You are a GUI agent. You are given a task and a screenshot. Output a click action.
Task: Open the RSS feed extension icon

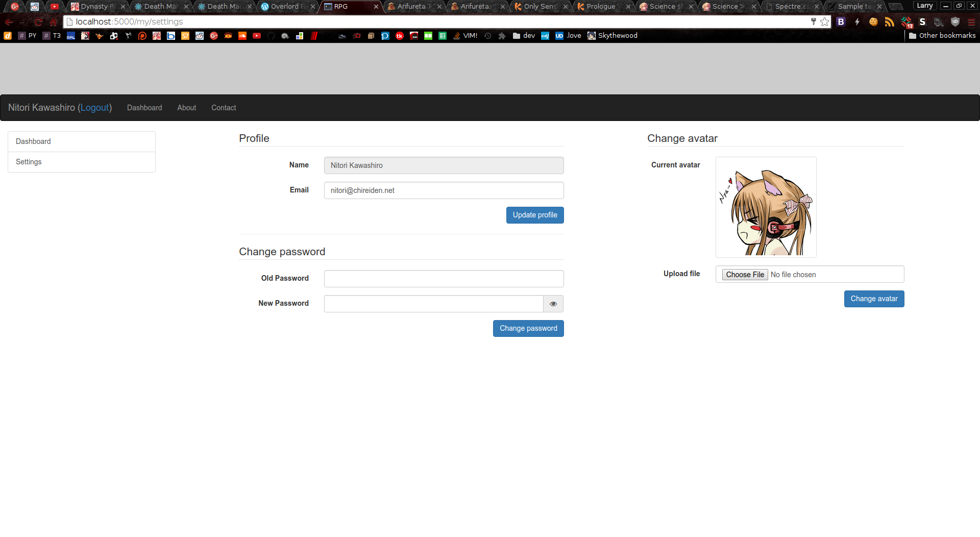(x=890, y=21)
